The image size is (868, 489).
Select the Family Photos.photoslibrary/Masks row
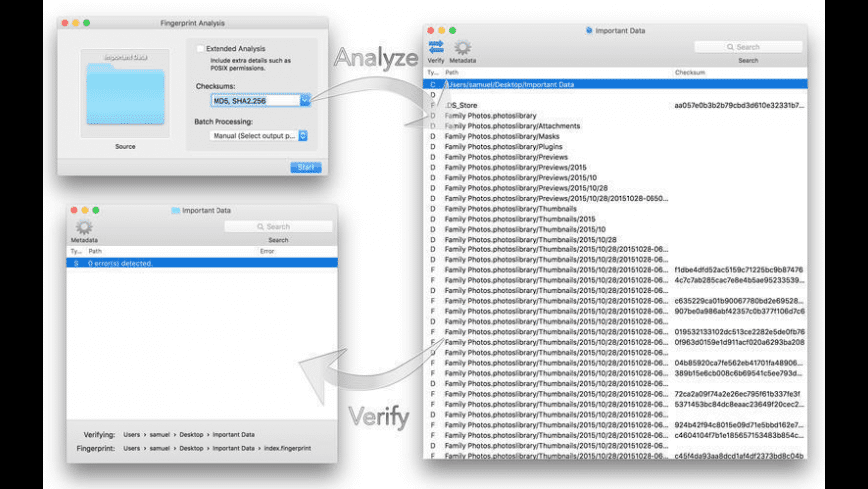pyautogui.click(x=615, y=136)
